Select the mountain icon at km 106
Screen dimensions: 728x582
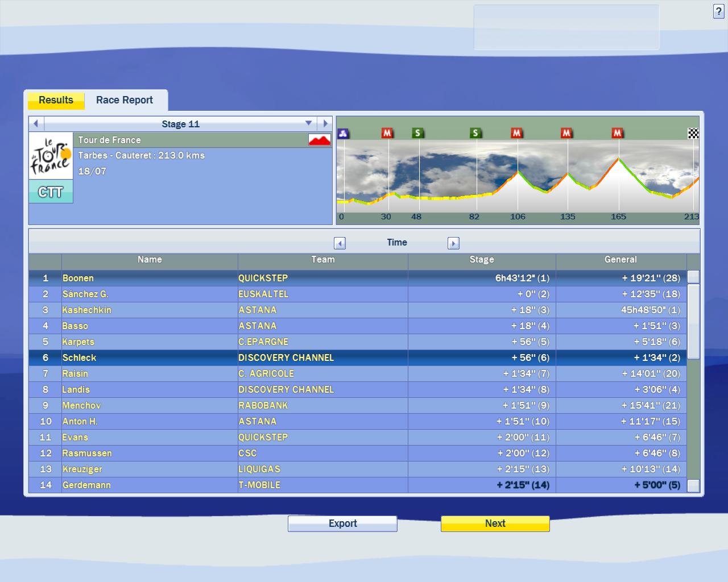tap(516, 133)
